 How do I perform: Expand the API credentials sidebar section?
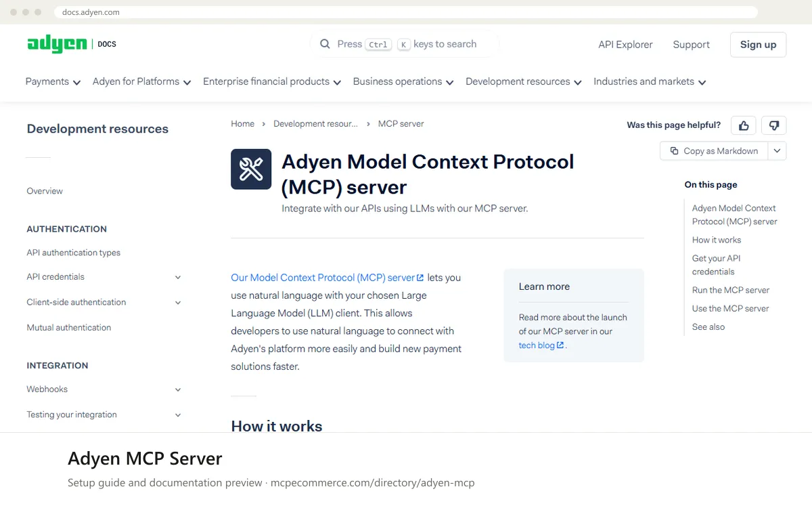tap(178, 277)
